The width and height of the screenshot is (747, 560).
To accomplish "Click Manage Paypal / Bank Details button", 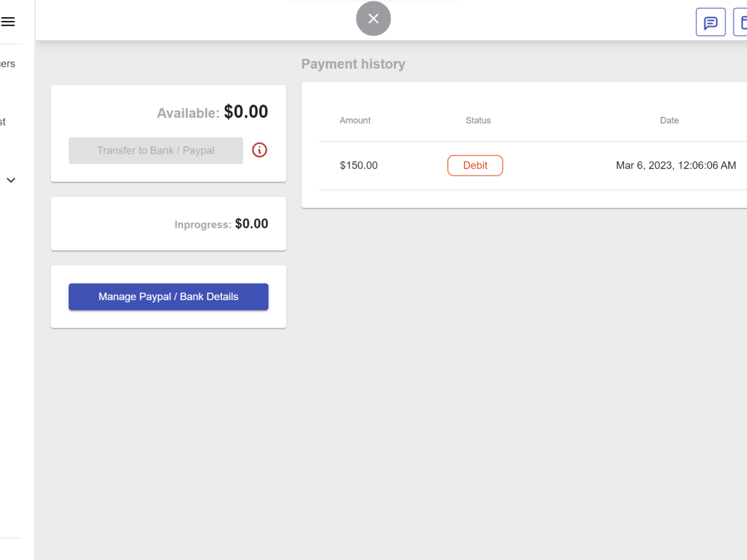I will [x=168, y=296].
